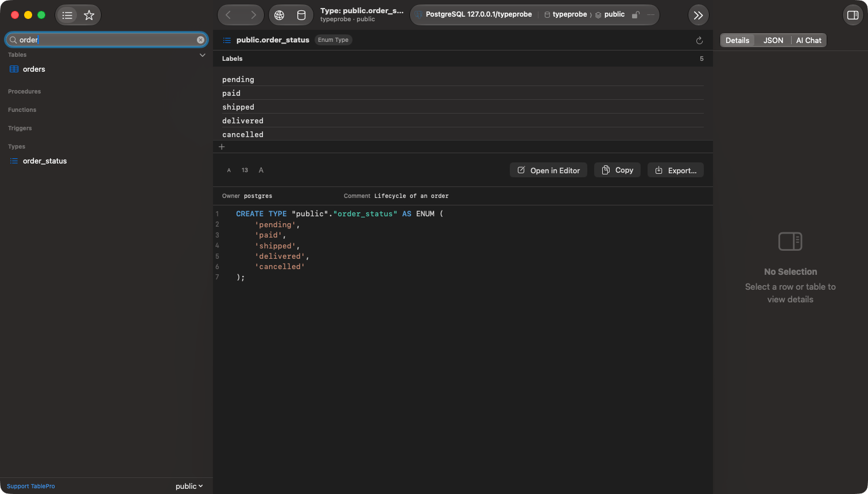
Task: Toggle the right inspector panel icon
Action: click(852, 15)
